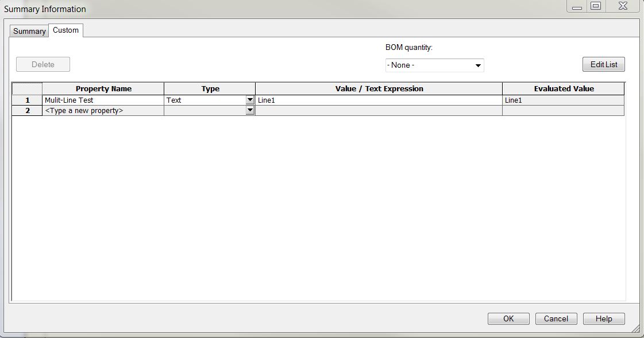
Task: Click the 'Line1' Evaluated Value cell
Action: point(564,100)
